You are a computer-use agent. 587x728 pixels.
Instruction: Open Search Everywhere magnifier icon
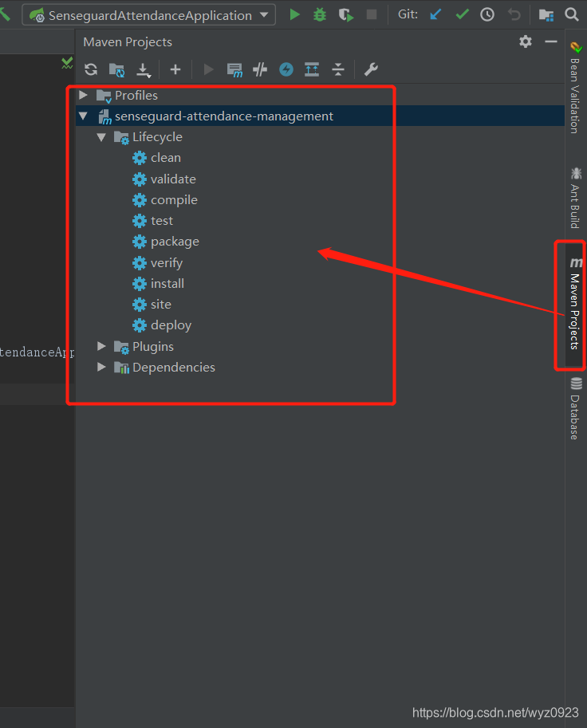click(x=572, y=15)
